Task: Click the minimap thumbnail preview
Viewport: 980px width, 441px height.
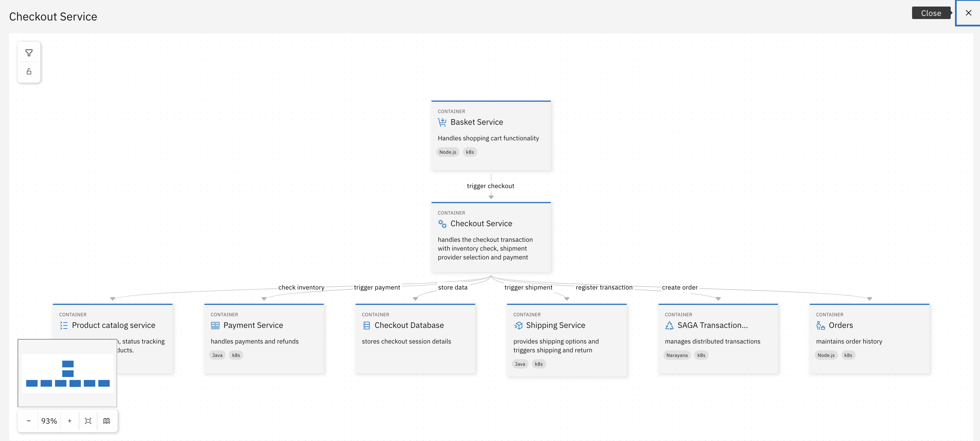Action: click(x=67, y=373)
